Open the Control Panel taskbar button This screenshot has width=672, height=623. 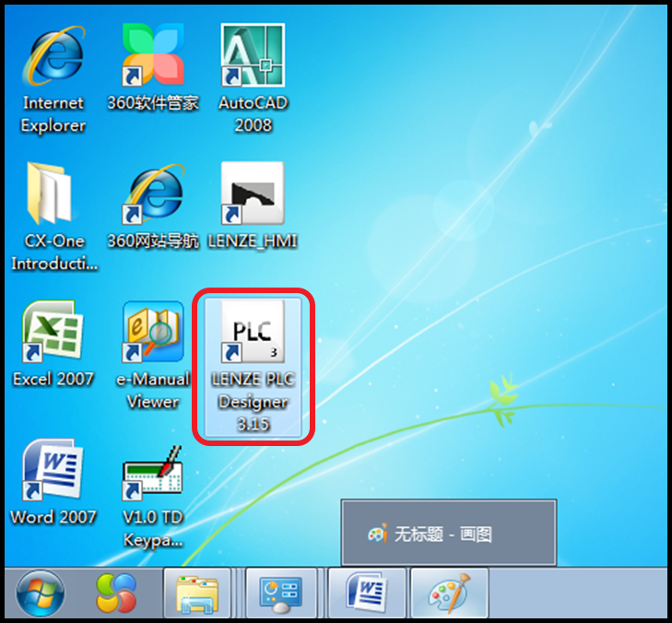pyautogui.click(x=281, y=594)
